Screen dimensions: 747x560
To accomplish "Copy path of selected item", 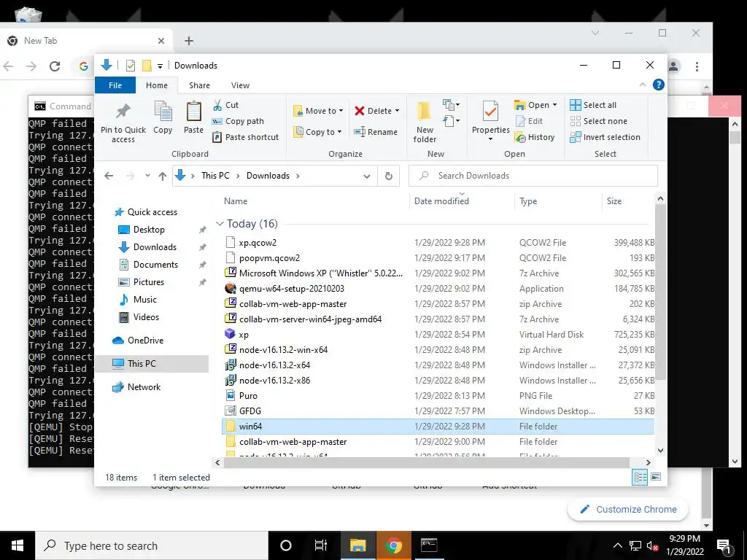I will coord(238,121).
